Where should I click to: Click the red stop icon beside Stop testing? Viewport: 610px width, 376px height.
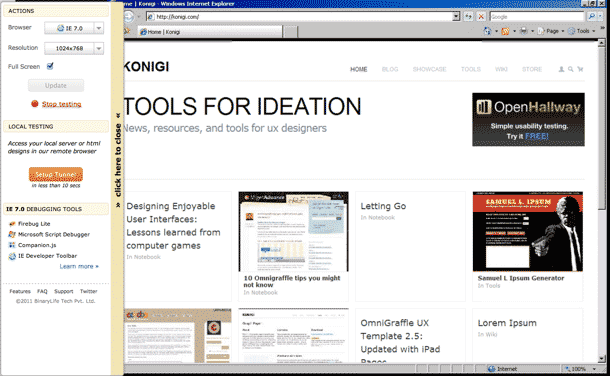click(x=35, y=104)
